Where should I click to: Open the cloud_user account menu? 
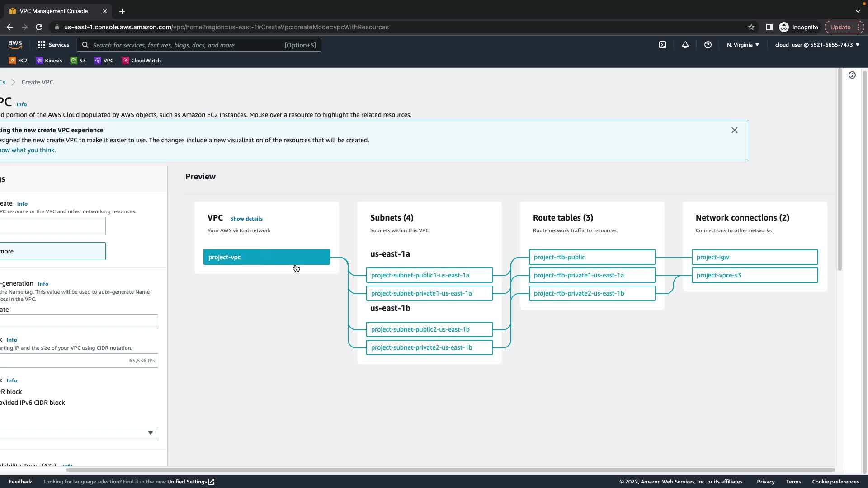(817, 45)
